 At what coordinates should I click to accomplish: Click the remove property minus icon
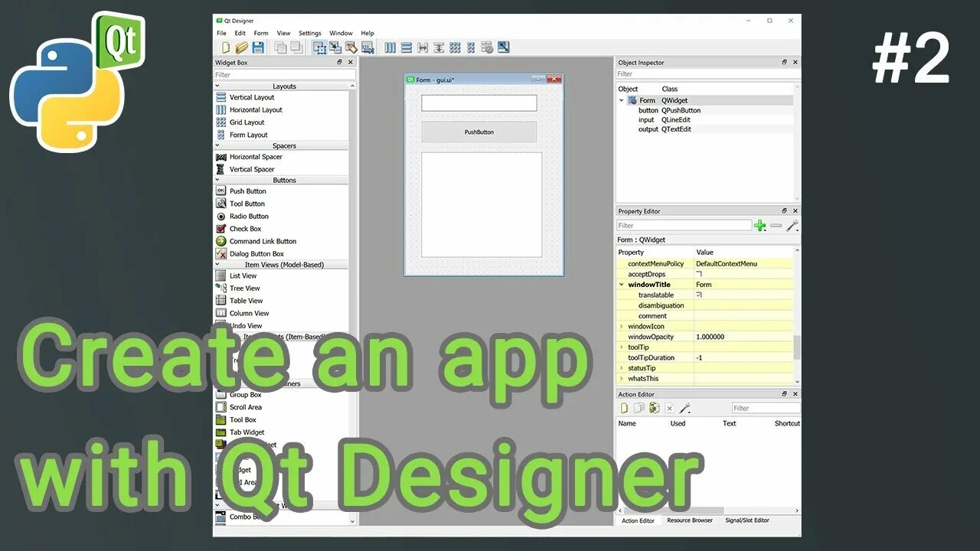tap(776, 226)
